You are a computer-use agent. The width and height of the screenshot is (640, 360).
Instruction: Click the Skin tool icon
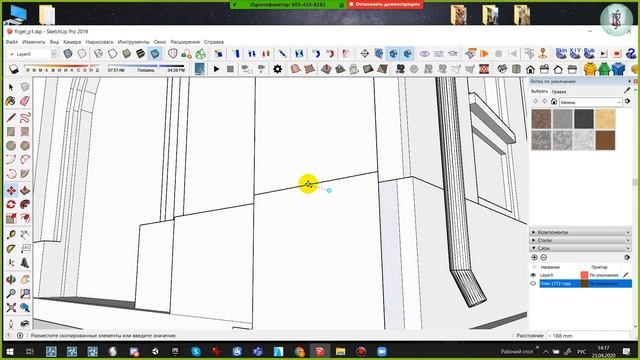(x=561, y=53)
